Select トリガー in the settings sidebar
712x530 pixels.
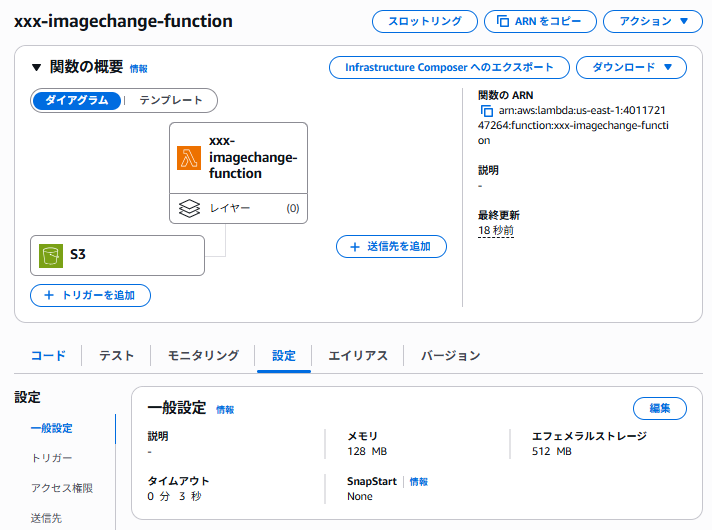tap(51, 458)
